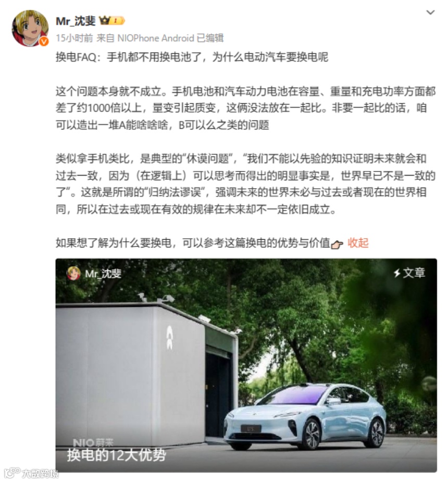The image size is (448, 482).
Task: Open the article card image thumbnail
Action: tap(246, 365)
